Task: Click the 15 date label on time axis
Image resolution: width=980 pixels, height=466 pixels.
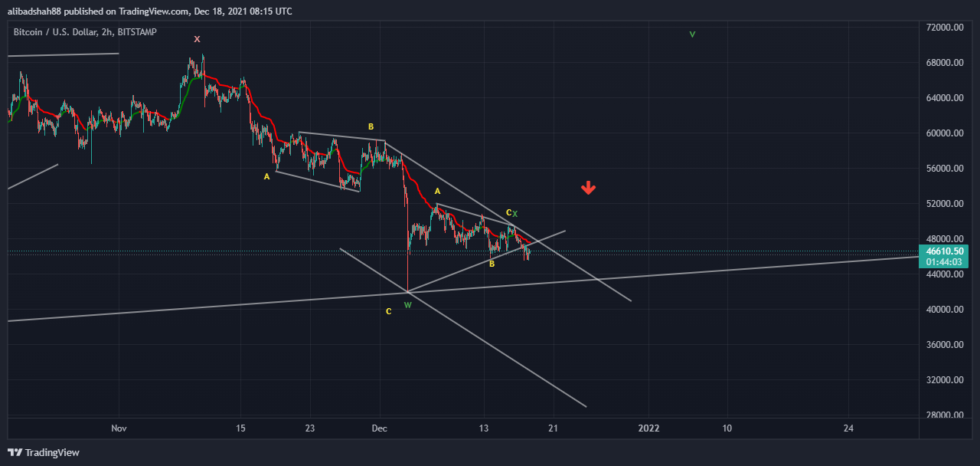Action: click(240, 427)
